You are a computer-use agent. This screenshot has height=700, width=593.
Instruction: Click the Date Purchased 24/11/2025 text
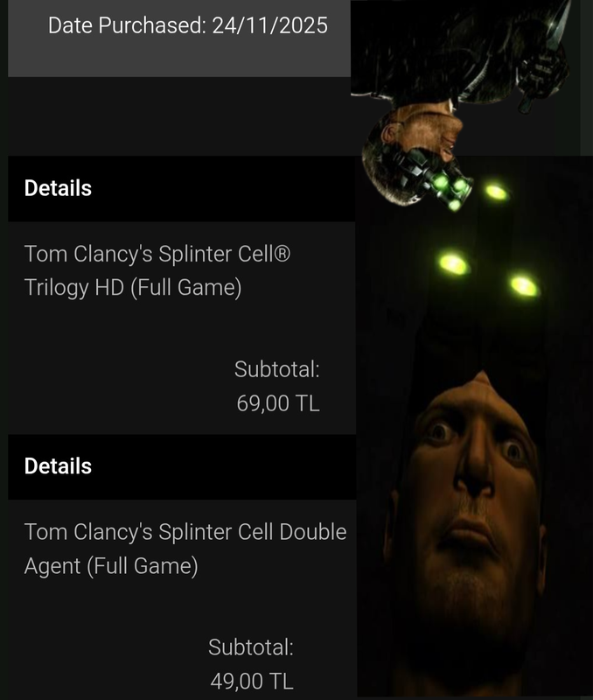tap(188, 25)
